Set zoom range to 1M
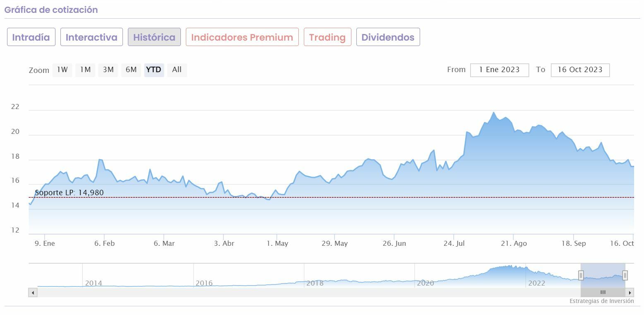 tap(85, 70)
